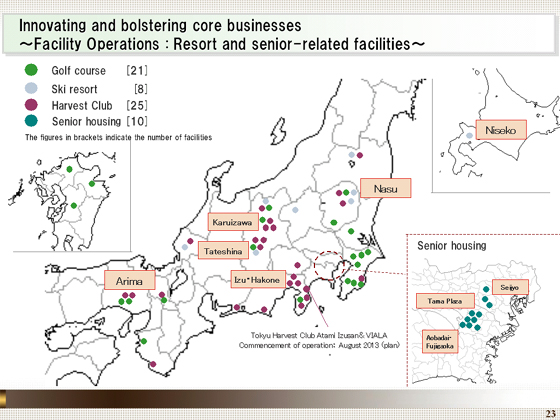Click the green Golf course legend dot

coord(31,70)
